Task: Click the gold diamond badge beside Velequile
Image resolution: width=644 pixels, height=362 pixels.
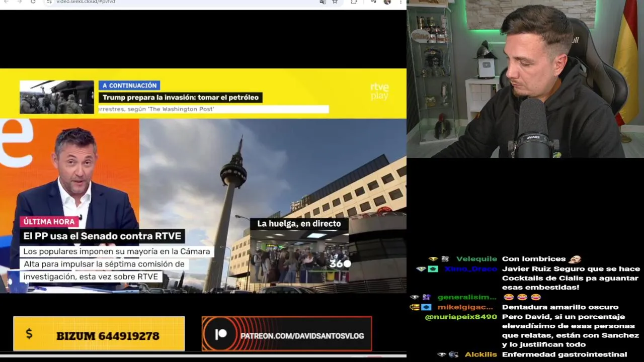Action: (x=433, y=259)
